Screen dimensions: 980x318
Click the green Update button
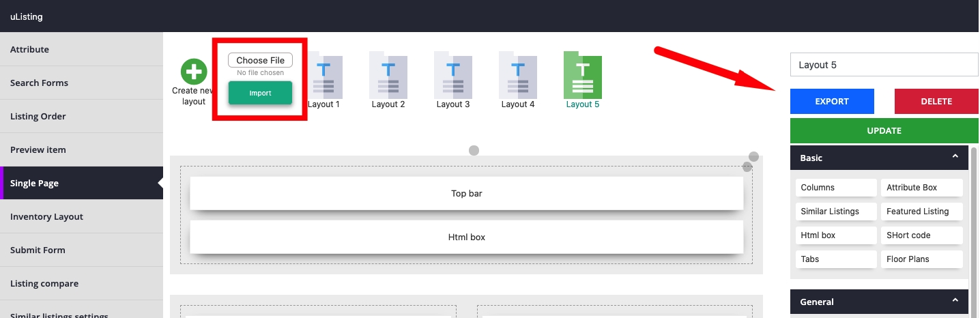tap(884, 130)
